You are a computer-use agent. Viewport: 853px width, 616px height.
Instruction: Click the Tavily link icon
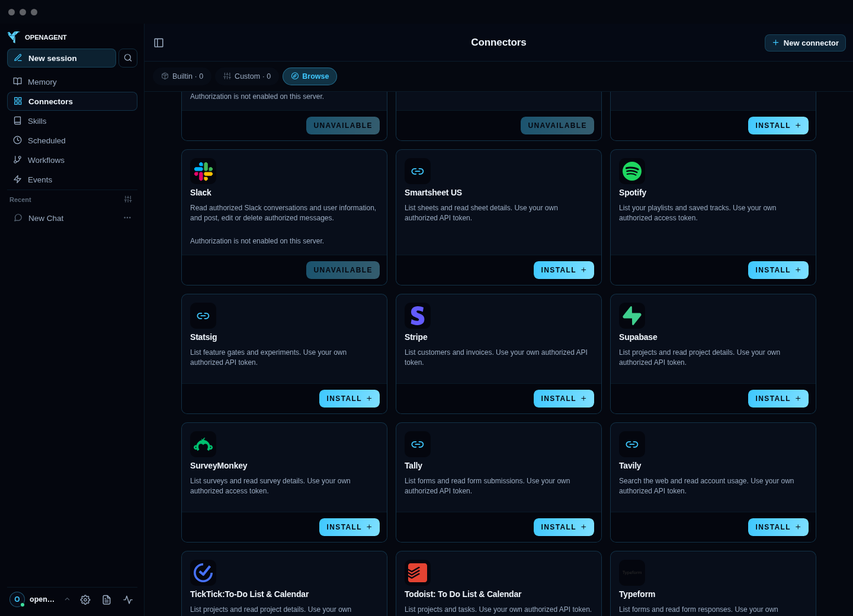click(632, 444)
